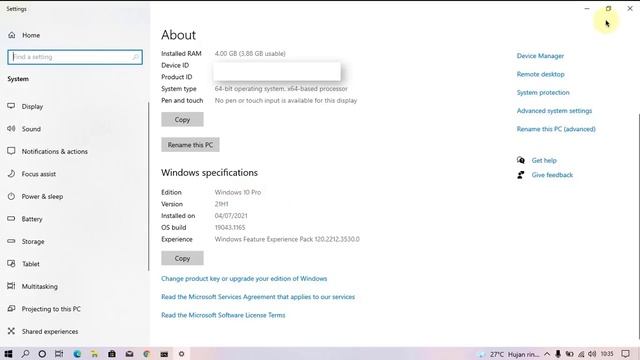
Task: Click the About page vertical scrollbar
Action: pos(638,227)
